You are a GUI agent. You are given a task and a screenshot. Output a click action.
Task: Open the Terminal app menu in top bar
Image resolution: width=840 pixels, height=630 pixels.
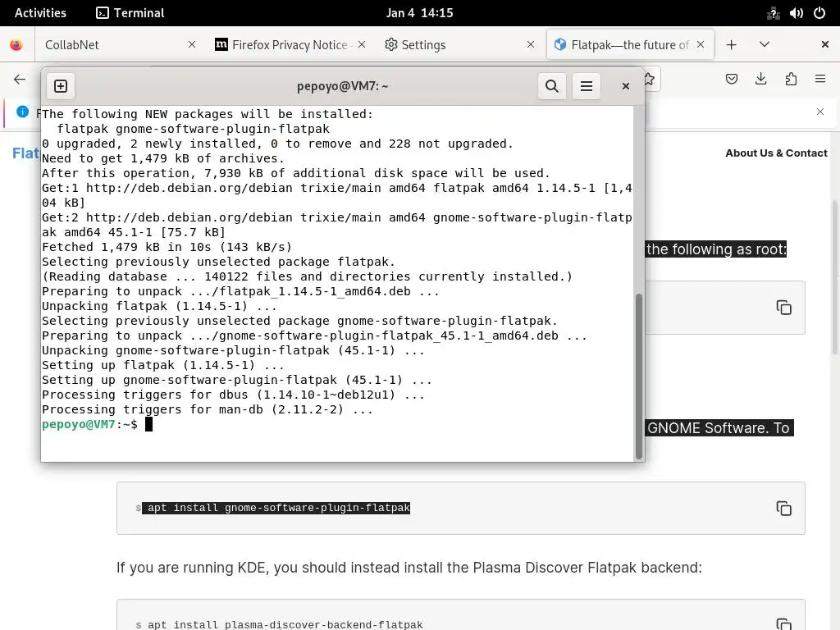[x=130, y=13]
